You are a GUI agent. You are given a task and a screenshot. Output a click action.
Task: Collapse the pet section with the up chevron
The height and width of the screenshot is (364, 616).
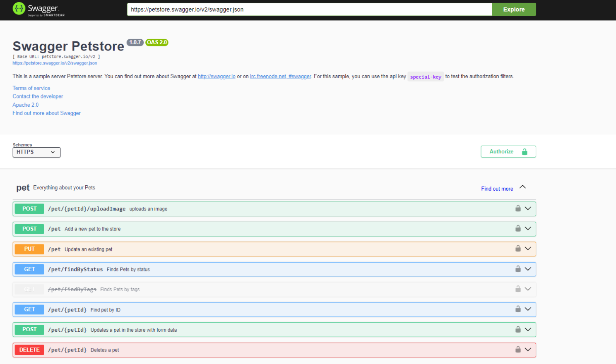click(x=523, y=187)
